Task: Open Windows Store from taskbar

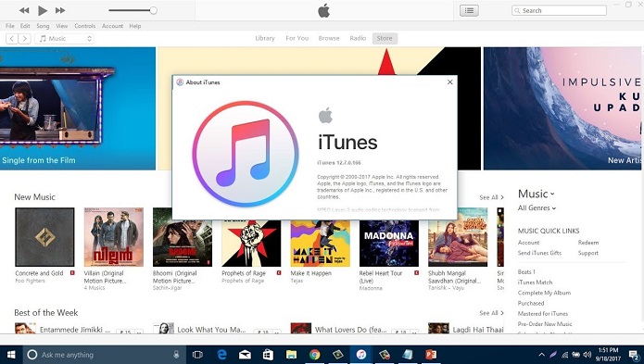Action: [268, 355]
